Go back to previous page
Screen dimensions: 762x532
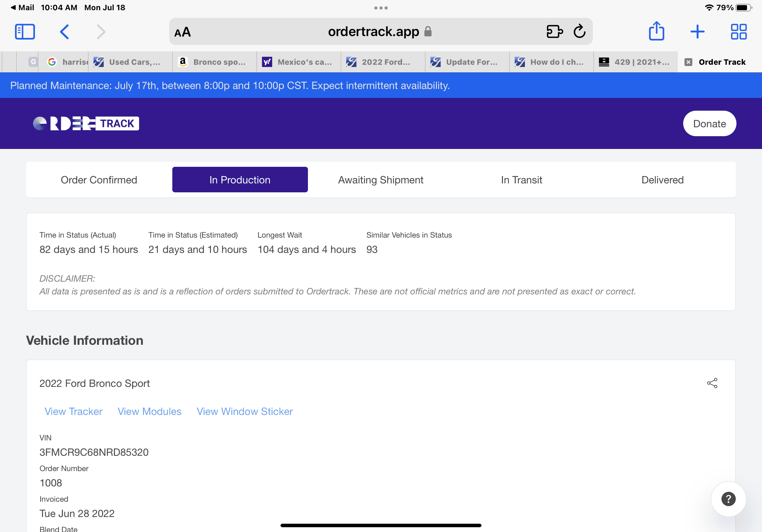point(64,32)
